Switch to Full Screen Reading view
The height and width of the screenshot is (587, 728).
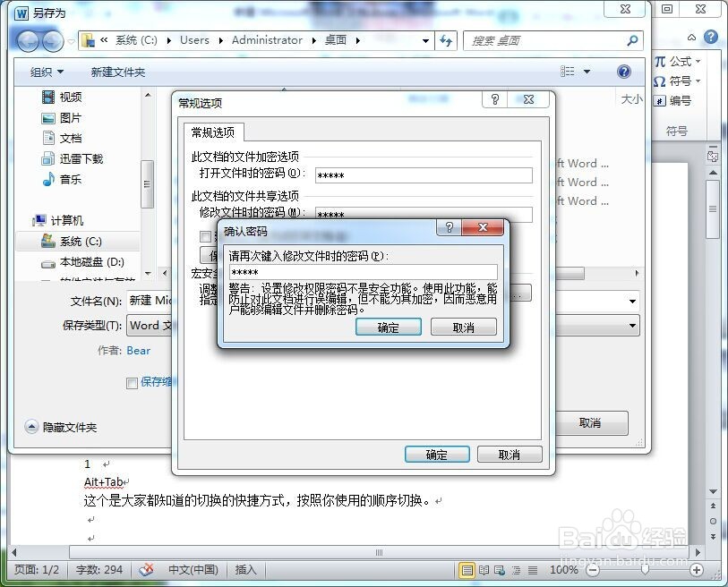click(x=484, y=570)
